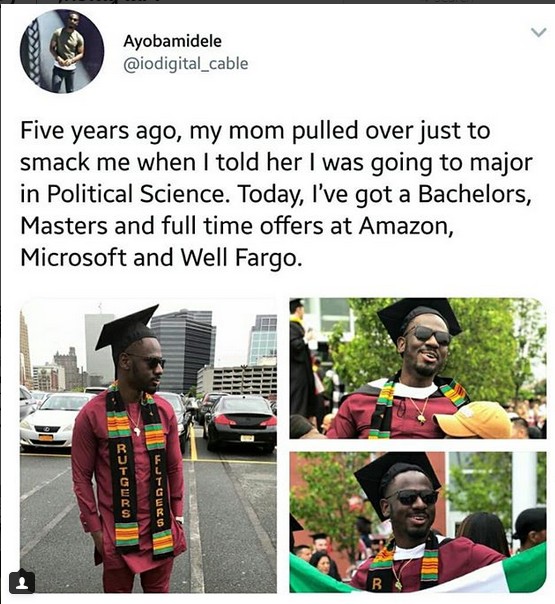The height and width of the screenshot is (604, 555).
Task: Open the Ayobamidele display name link
Action: click(173, 41)
